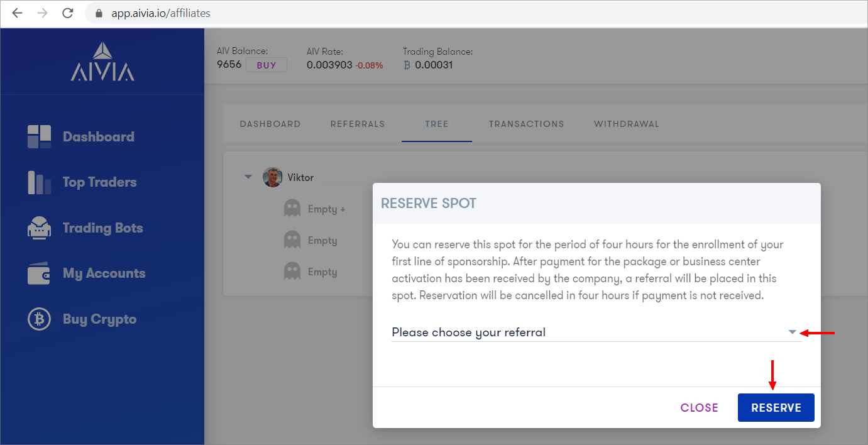Click the Top Traders bar chart icon
Image resolution: width=868 pixels, height=445 pixels.
click(40, 182)
